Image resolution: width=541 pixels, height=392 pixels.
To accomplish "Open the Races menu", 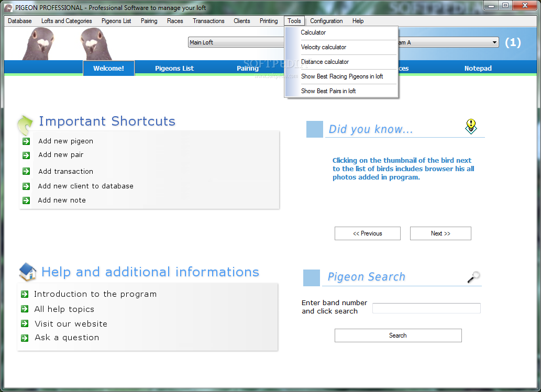I will 175,21.
